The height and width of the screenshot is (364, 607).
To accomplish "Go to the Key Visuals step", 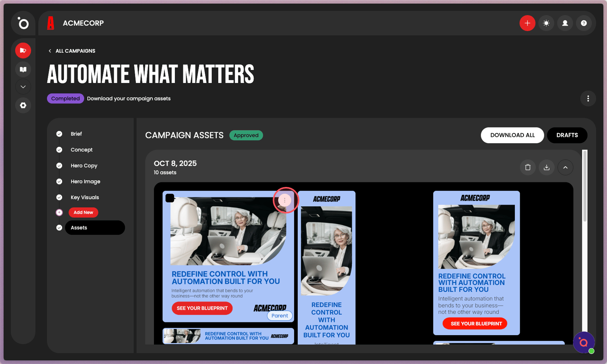I will 85,197.
